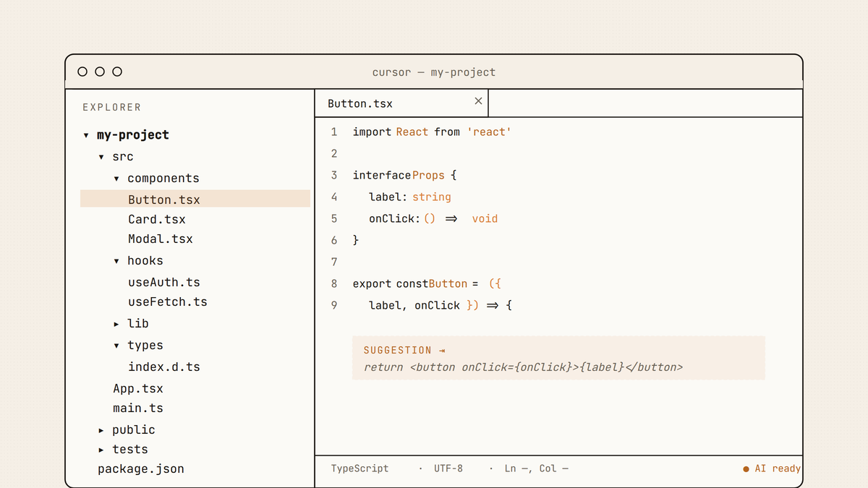Click the second window control circle
The image size is (868, 488).
coord(100,72)
